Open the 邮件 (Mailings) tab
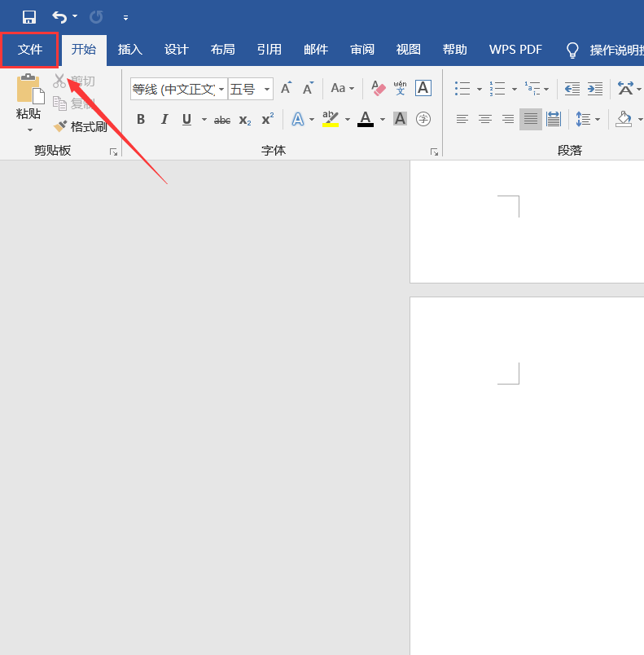This screenshot has width=644, height=655. (316, 50)
